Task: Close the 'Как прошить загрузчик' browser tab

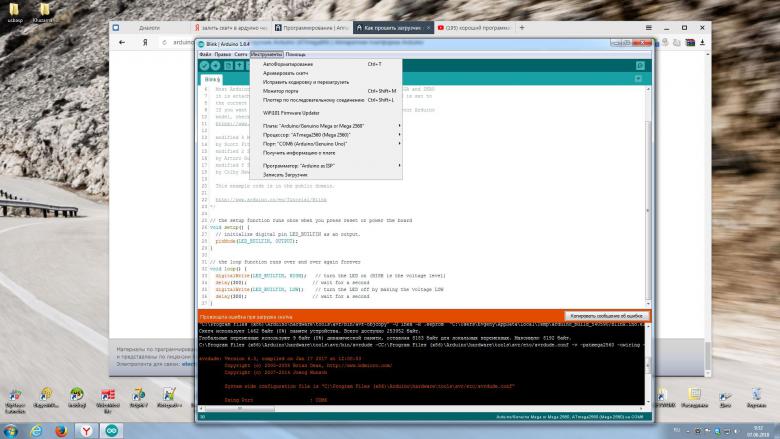Action: coord(428,28)
